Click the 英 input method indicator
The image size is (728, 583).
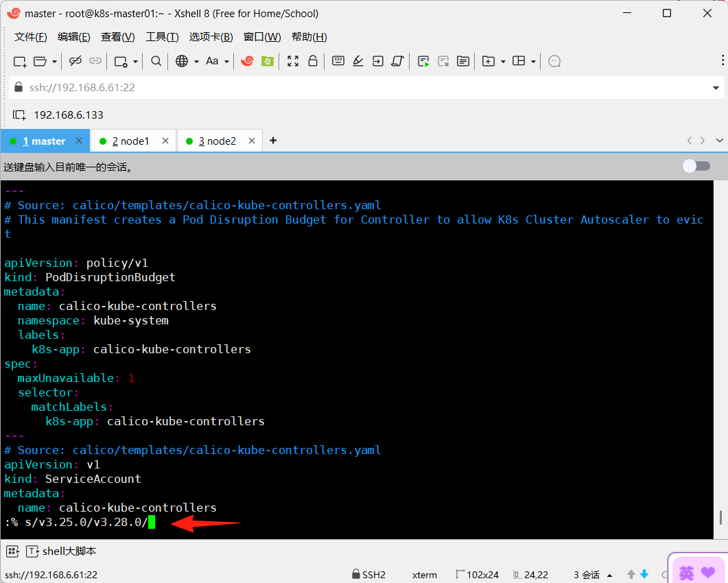point(686,573)
